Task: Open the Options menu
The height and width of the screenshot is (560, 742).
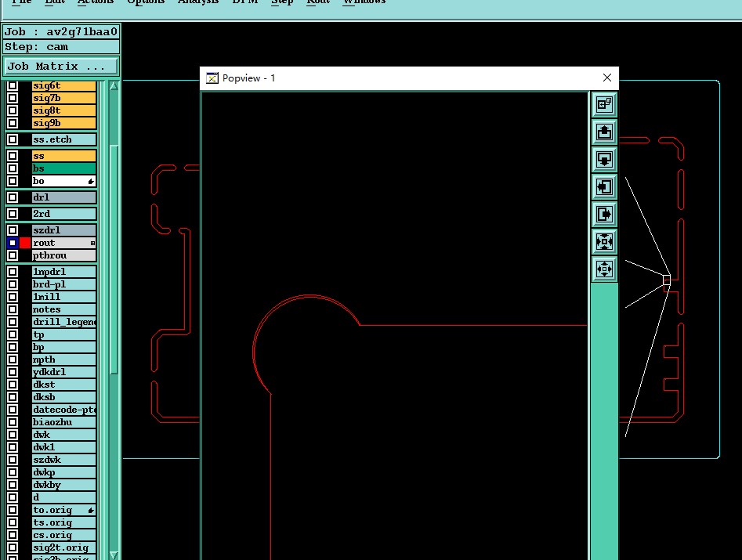Action: pos(146,2)
